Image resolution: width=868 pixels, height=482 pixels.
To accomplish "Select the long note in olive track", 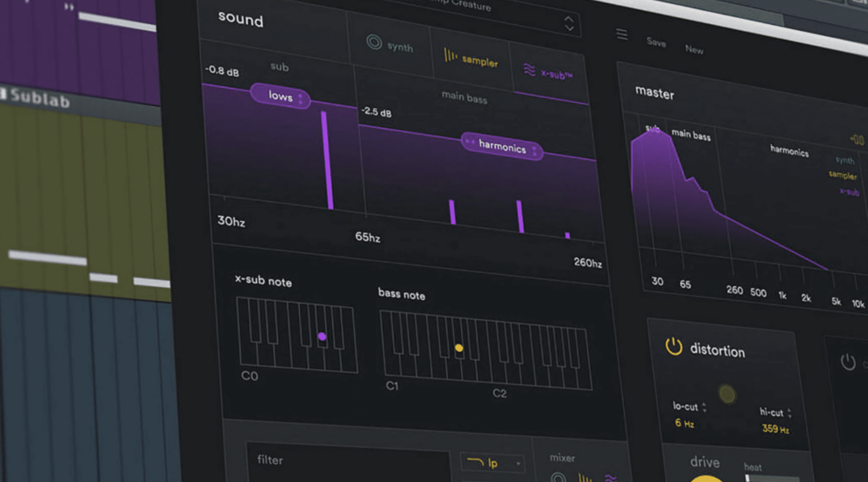I will [x=48, y=257].
